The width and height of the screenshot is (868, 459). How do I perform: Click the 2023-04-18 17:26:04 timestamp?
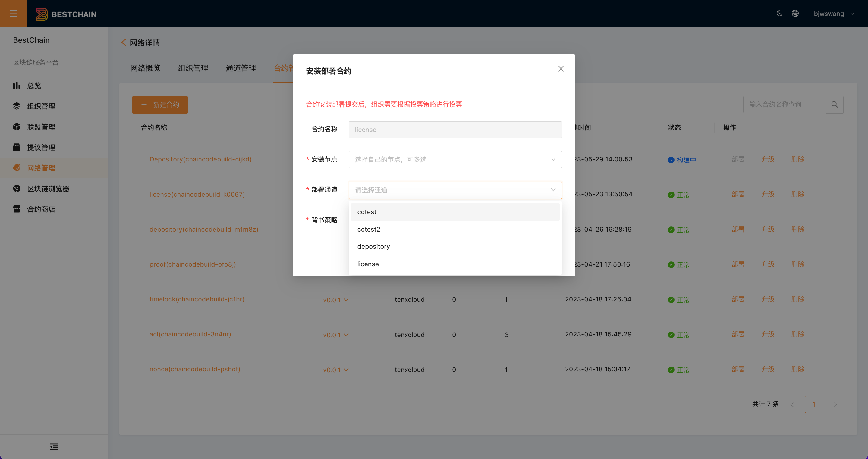tap(598, 299)
